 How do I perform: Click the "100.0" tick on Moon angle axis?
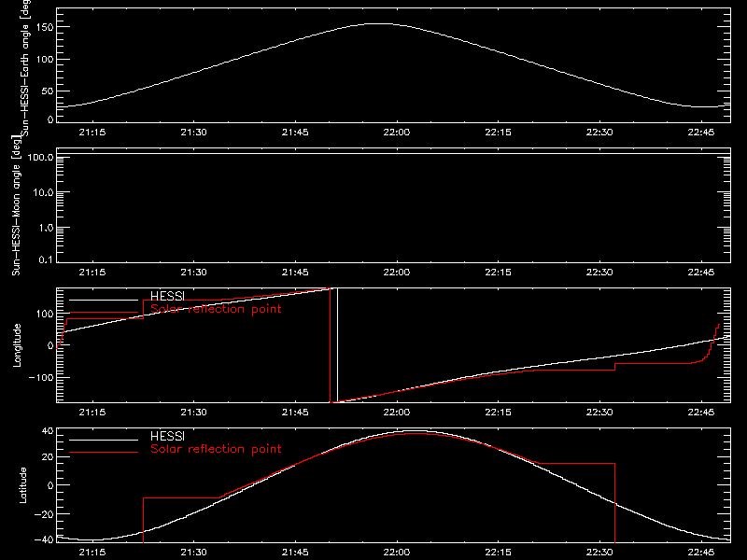coord(40,157)
